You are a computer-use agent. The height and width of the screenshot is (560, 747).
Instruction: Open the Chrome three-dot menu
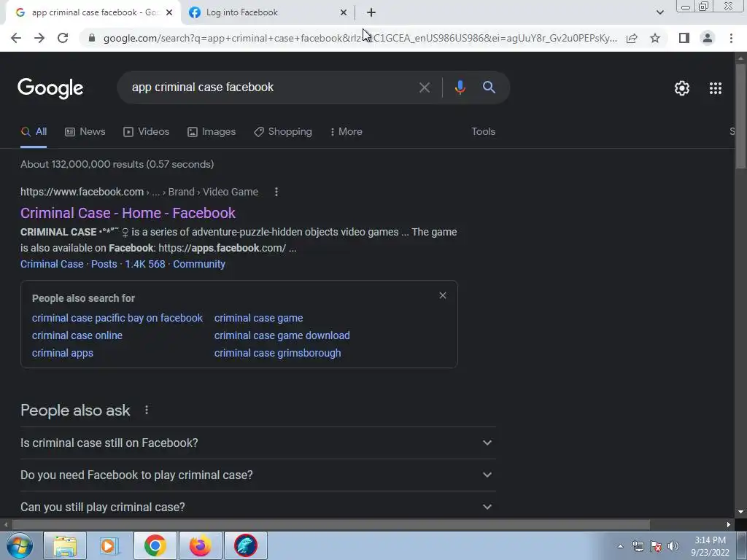click(731, 38)
